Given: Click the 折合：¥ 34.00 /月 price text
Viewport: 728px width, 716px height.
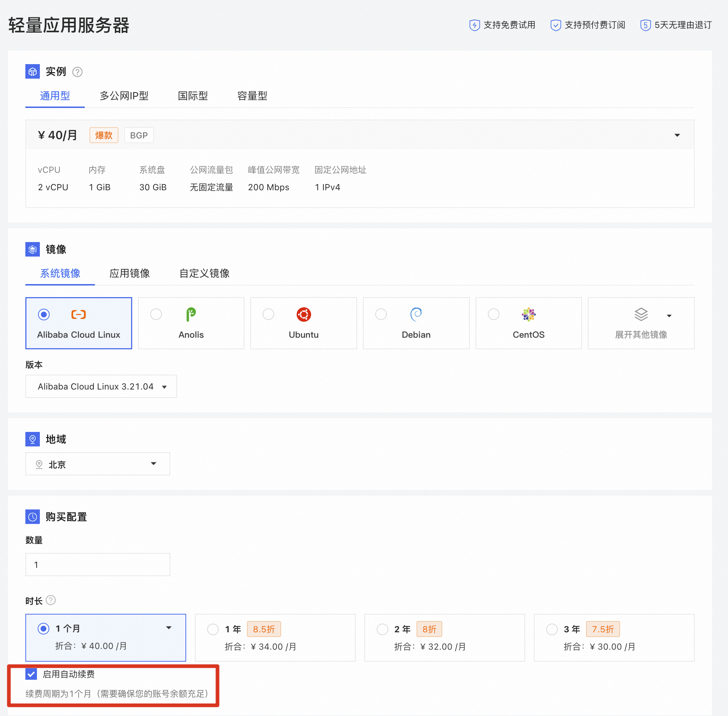Looking at the screenshot, I should (x=261, y=646).
